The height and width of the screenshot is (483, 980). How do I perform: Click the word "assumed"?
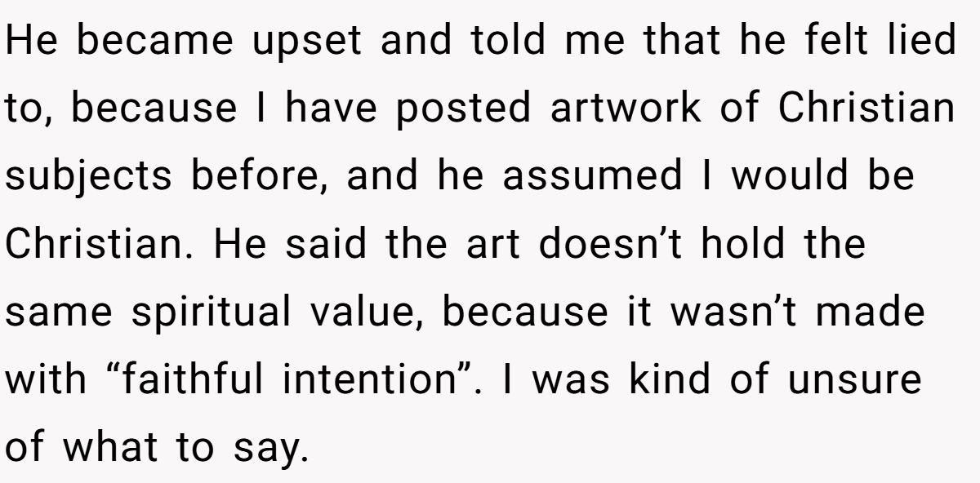[x=594, y=176]
